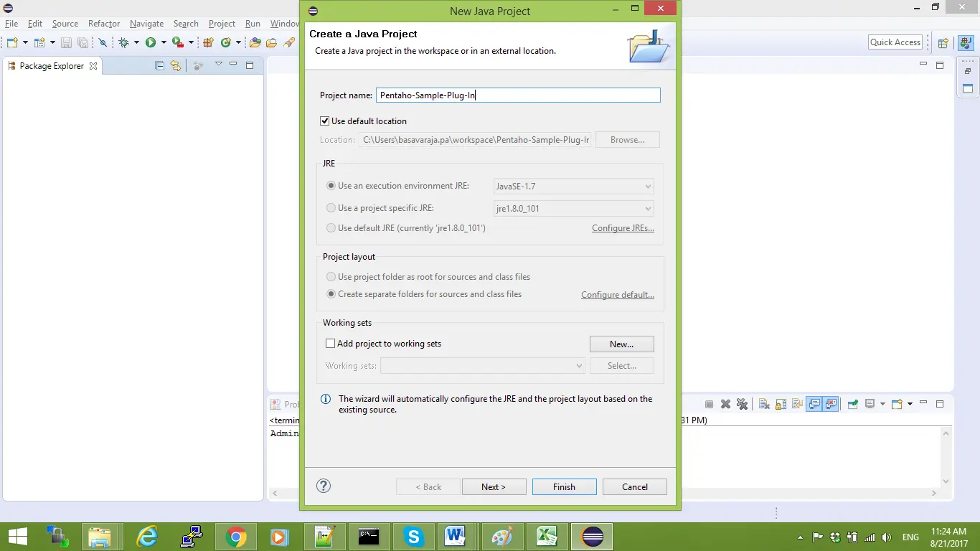Viewport: 980px width, 551px height.
Task: Terminate the process in the Console toolbar
Action: tap(709, 403)
